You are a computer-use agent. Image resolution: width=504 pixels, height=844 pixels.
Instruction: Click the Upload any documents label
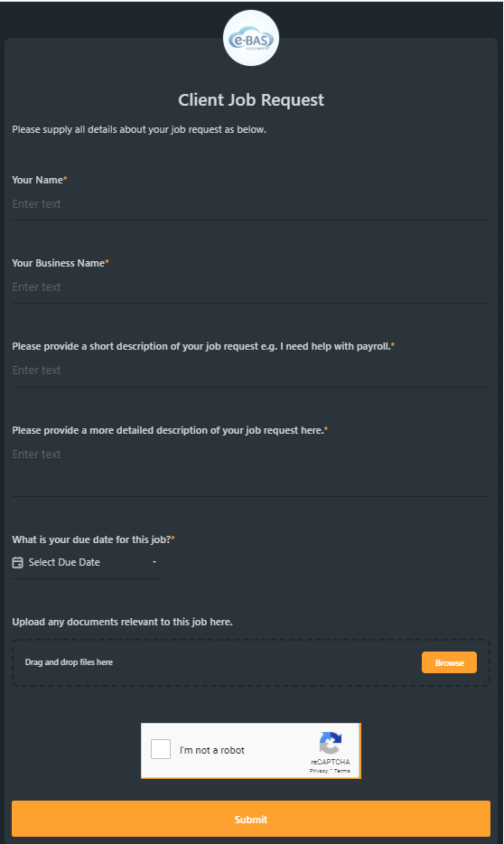tap(123, 622)
